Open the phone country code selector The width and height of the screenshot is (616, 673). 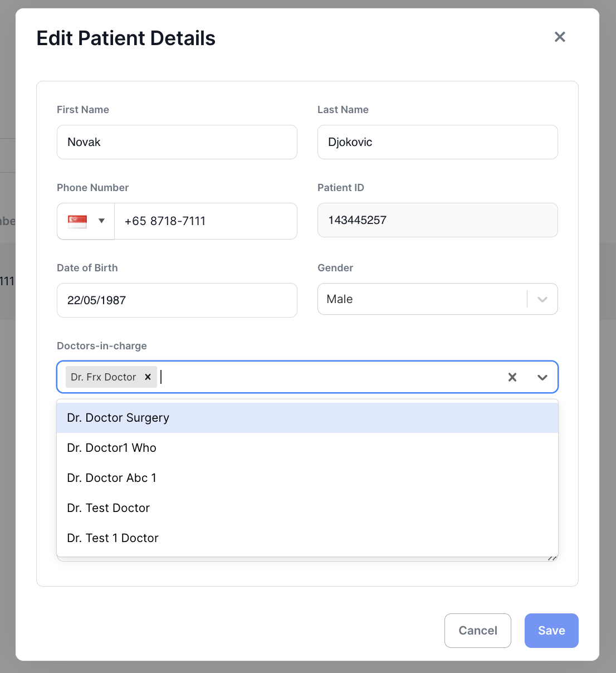[101, 221]
